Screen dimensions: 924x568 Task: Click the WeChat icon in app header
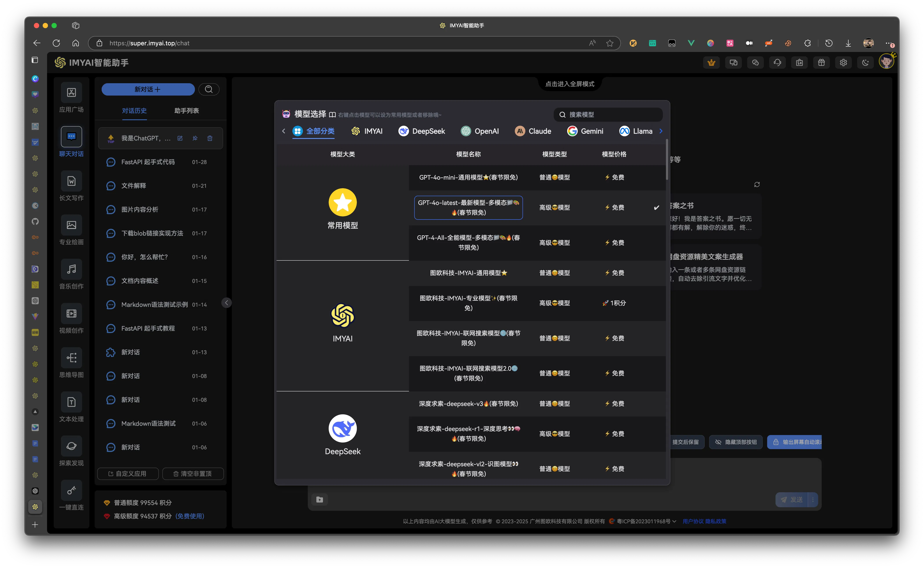pyautogui.click(x=755, y=63)
